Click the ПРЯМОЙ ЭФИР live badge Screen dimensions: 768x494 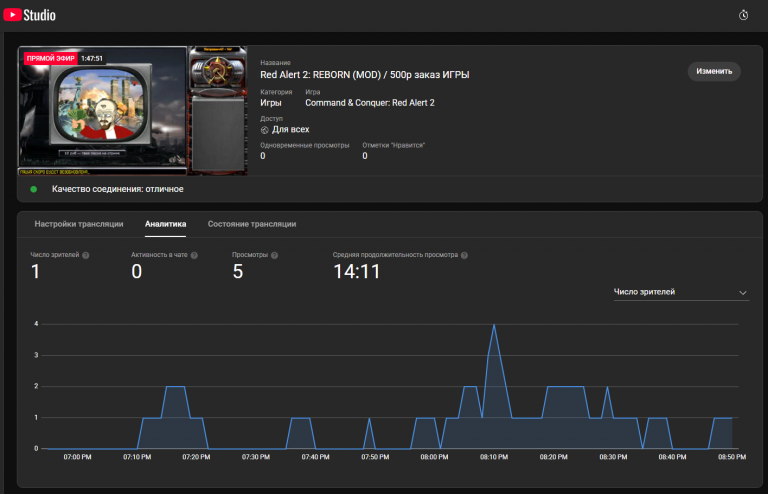tap(50, 58)
